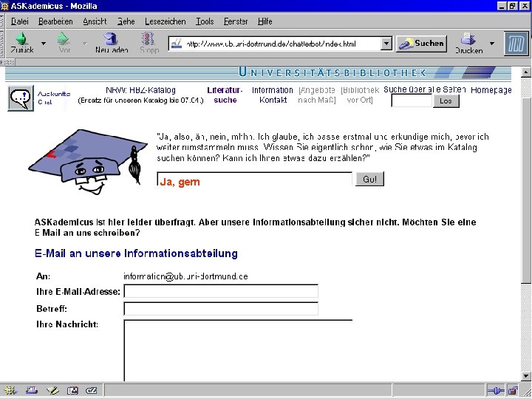Click the information@ub.uni-dortmund.de address text
The image size is (532, 399).
tap(185, 276)
